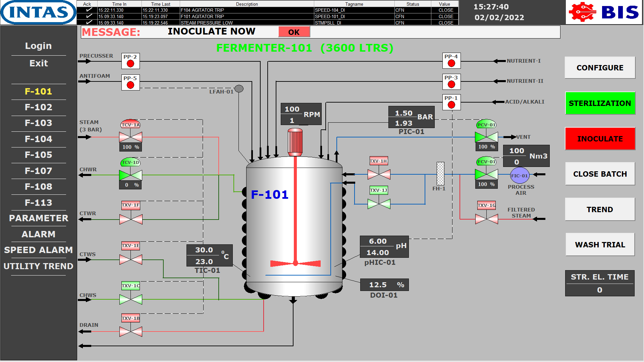Viewport: 644px width, 362px height.
Task: Click the TCV-1D chilled water valve
Action: 131,175
